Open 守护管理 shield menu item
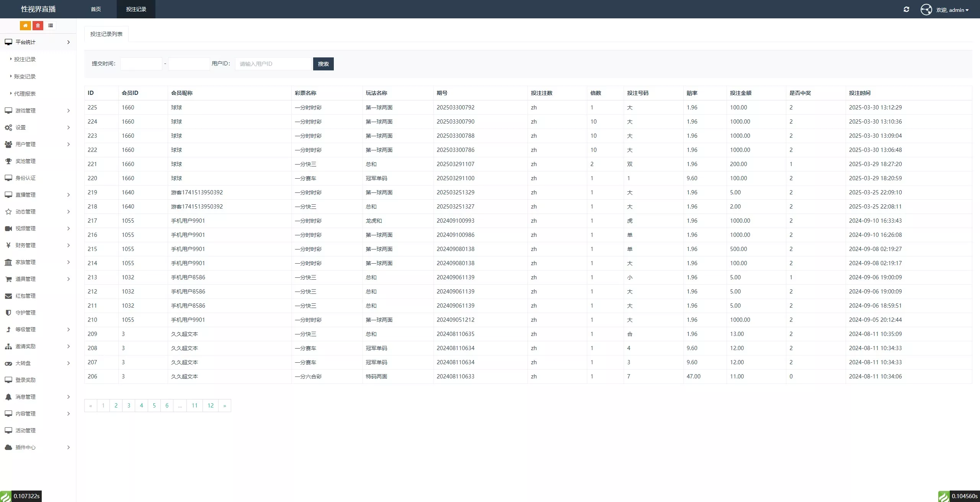Screen dimensions: 980x502 (25, 313)
